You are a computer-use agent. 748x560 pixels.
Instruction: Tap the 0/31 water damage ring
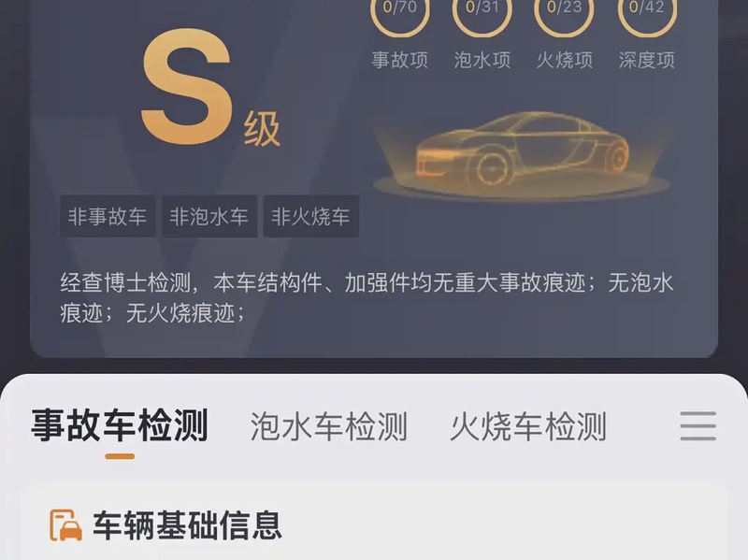click(482, 12)
